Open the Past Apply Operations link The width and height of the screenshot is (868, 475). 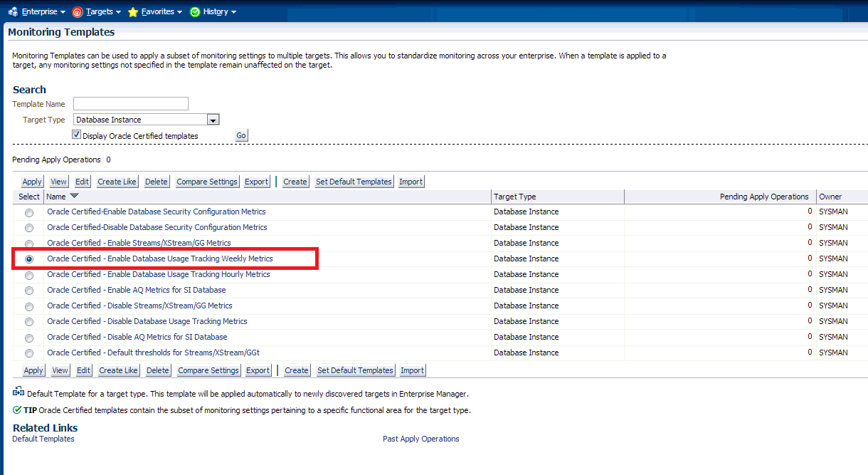(x=421, y=439)
